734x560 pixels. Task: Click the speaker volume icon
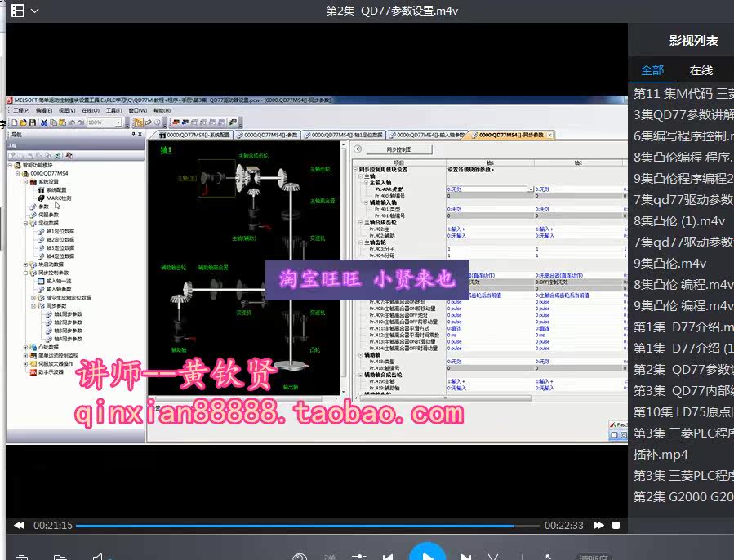coord(98,557)
